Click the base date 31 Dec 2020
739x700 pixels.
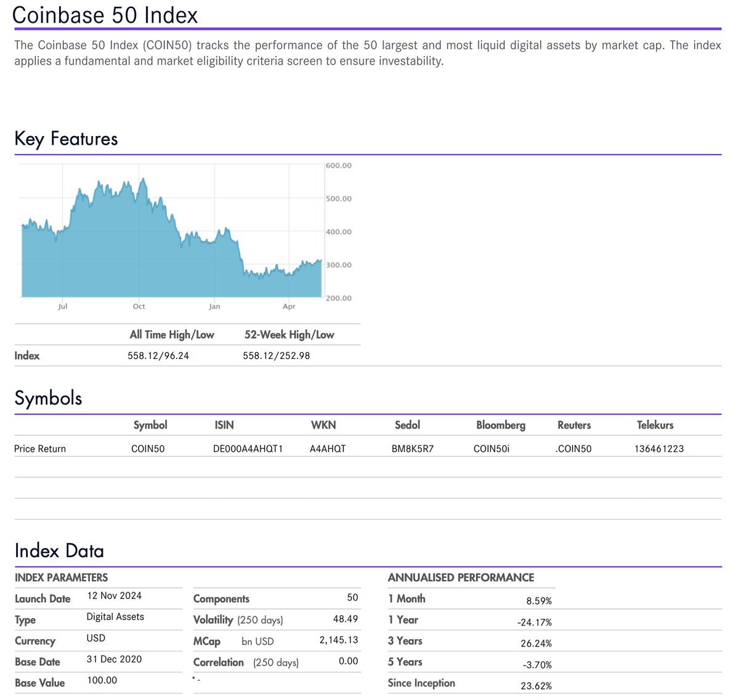pyautogui.click(x=115, y=659)
